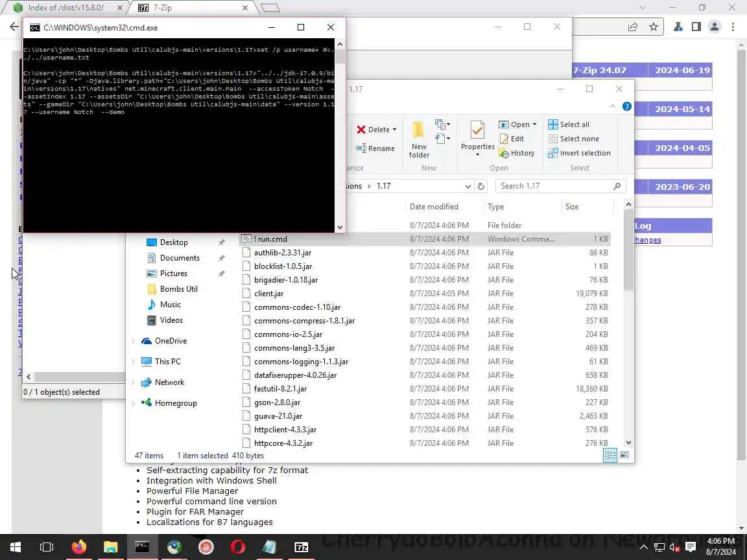Refresh the 1.17 folder view
Viewport: 747px width, 560px height.
coord(481,186)
